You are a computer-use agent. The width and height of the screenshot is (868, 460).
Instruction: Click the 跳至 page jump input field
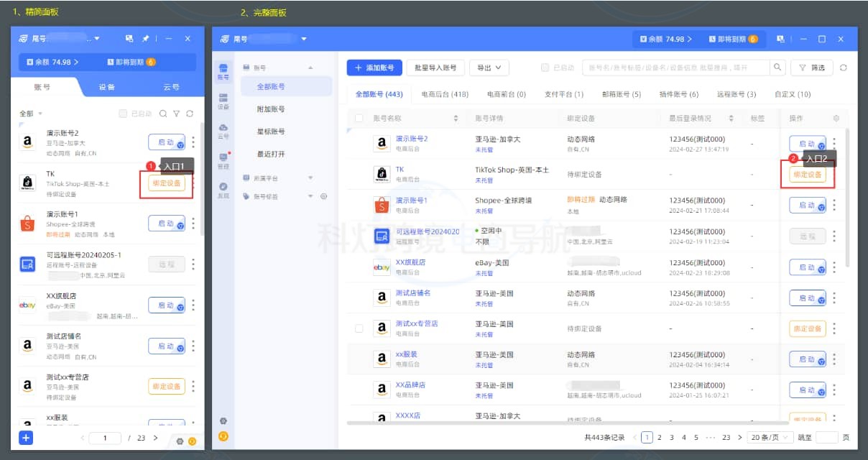827,436
